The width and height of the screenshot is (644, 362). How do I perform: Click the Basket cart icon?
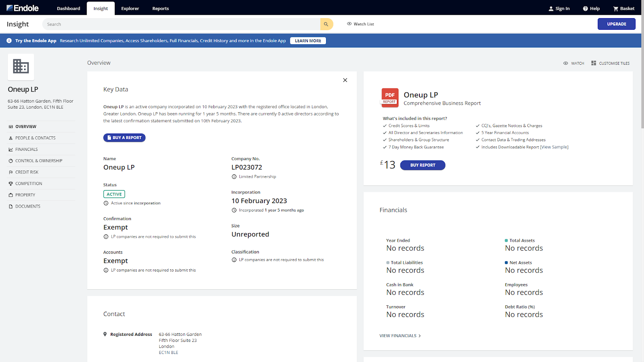pyautogui.click(x=615, y=8)
